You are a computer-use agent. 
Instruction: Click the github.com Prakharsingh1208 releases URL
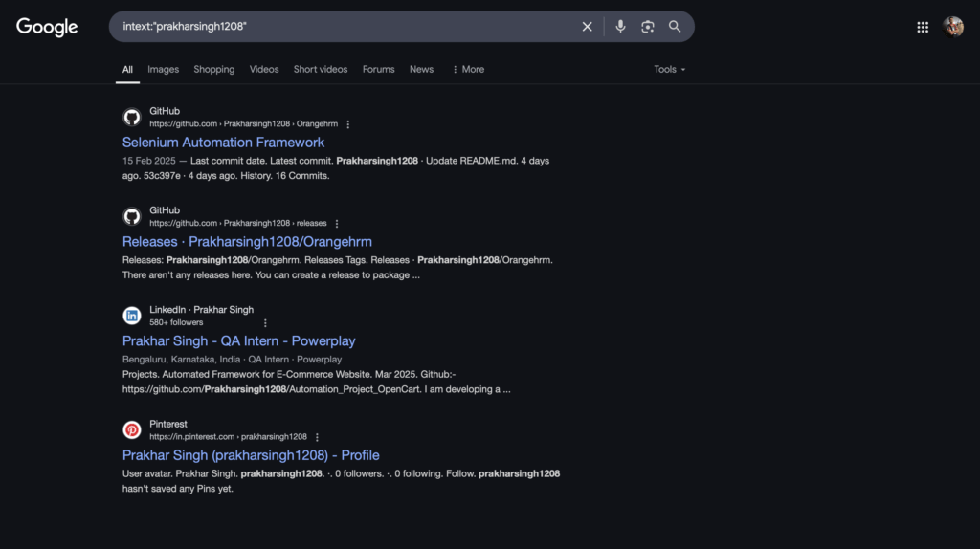pyautogui.click(x=237, y=224)
